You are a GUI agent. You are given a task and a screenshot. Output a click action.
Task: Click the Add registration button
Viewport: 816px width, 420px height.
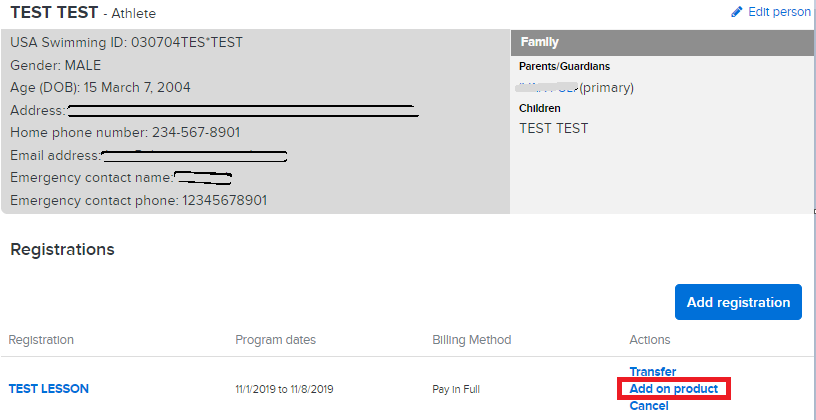click(738, 302)
